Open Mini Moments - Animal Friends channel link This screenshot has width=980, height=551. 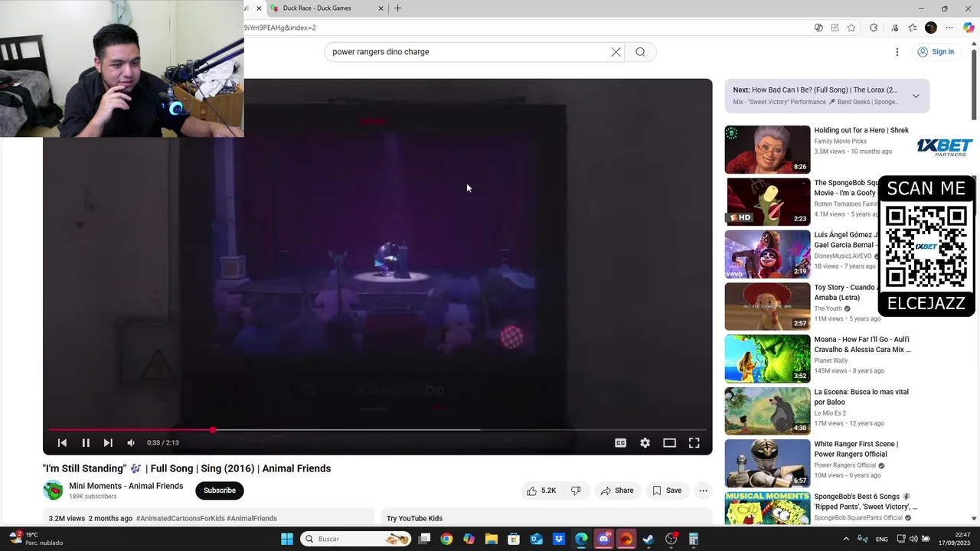(x=126, y=486)
